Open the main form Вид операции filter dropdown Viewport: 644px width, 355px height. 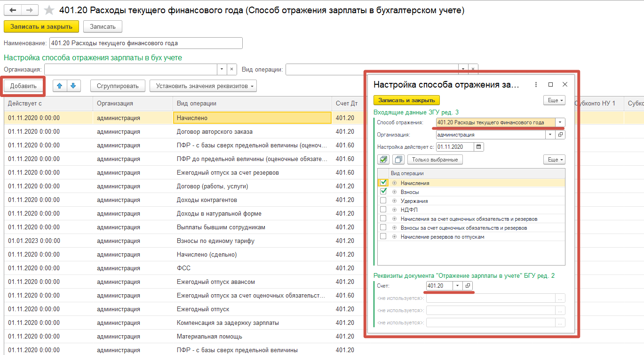(x=463, y=69)
